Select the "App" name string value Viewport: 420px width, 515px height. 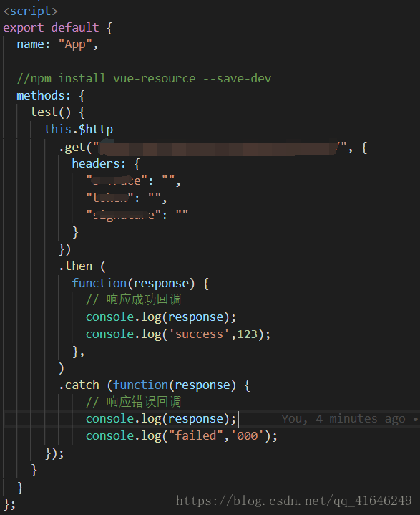coord(75,44)
